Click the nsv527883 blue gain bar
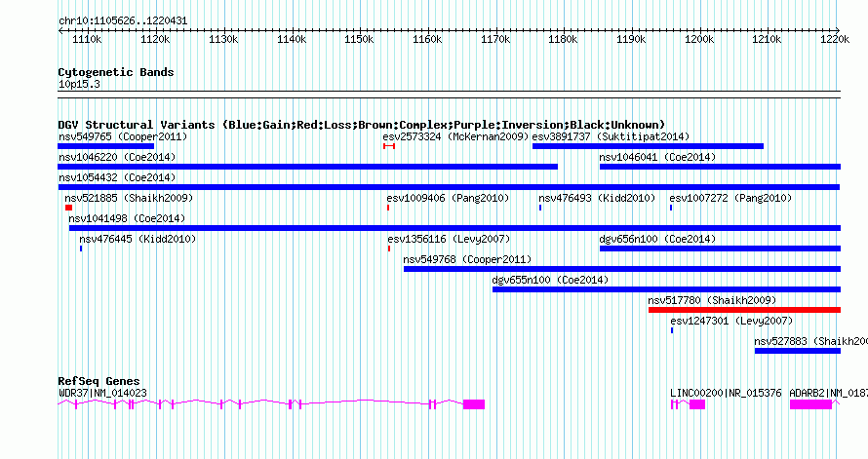 pos(798,351)
